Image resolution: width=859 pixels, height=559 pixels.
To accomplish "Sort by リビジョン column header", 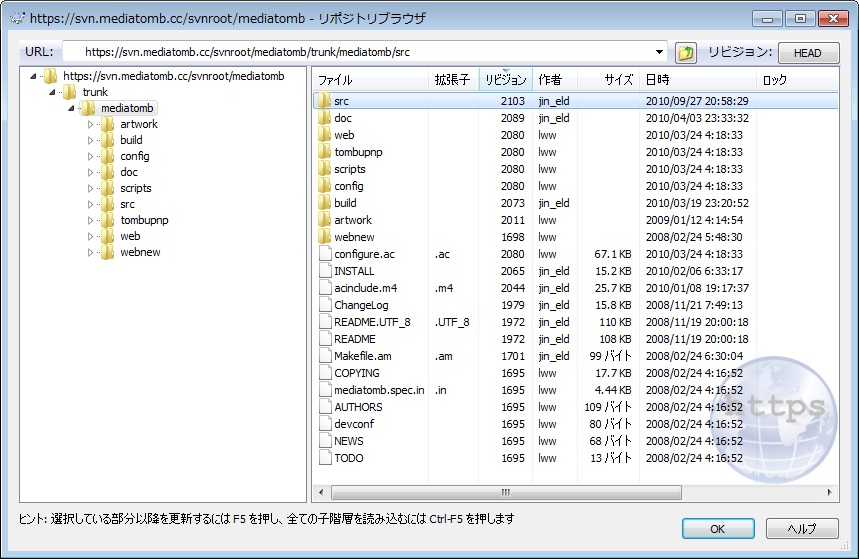I will pos(505,80).
